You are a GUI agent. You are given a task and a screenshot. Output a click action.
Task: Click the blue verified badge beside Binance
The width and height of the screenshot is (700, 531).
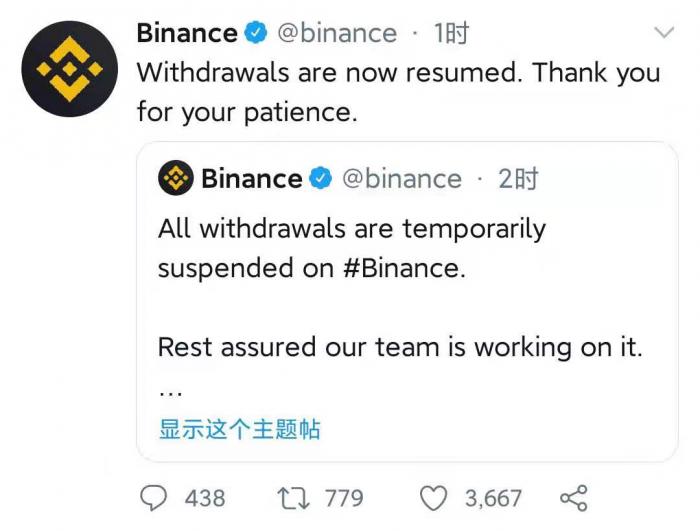pyautogui.click(x=256, y=33)
